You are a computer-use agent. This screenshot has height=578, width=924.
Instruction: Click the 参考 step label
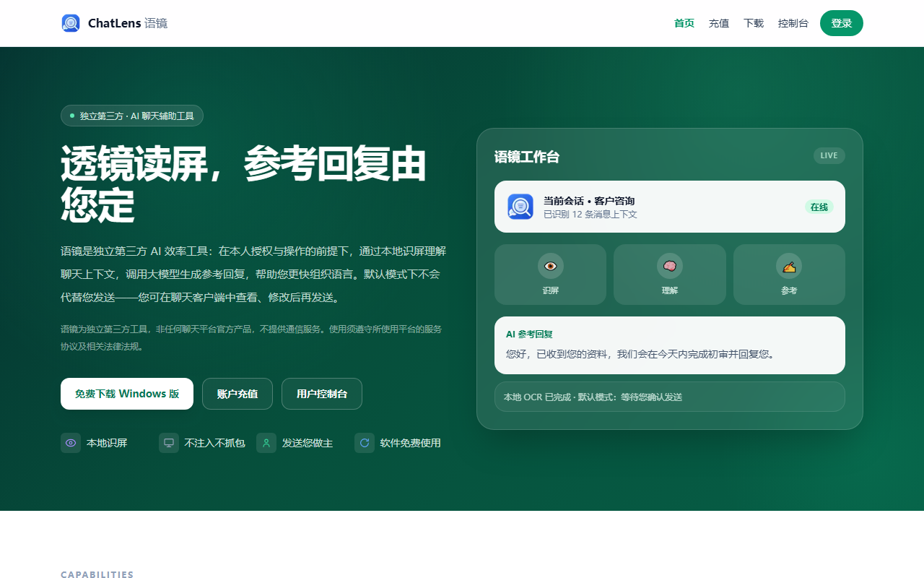(789, 290)
